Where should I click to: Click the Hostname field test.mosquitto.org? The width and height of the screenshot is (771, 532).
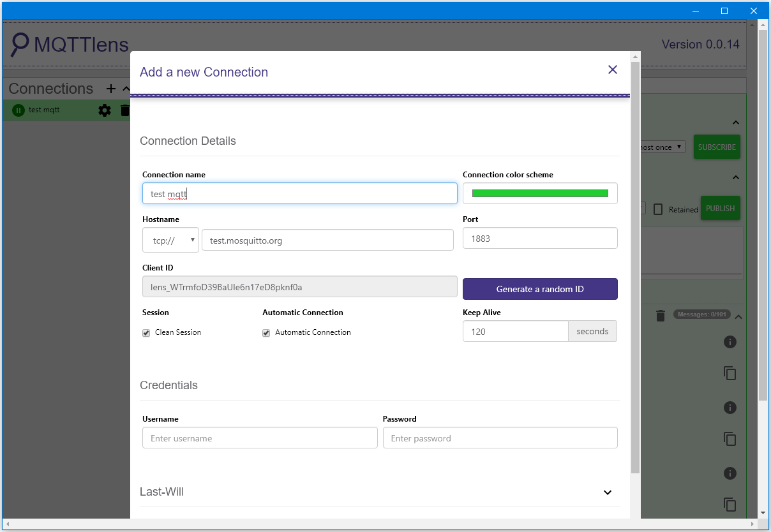click(327, 240)
